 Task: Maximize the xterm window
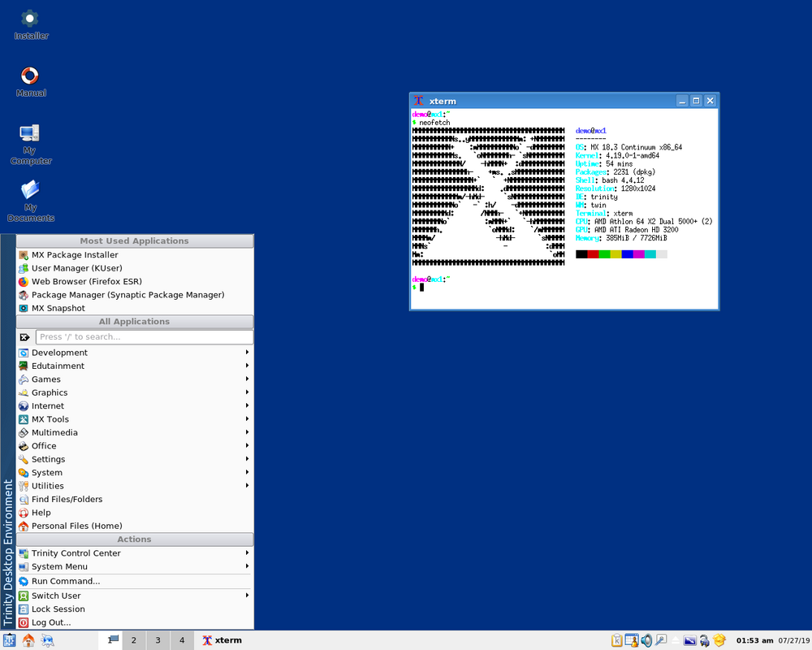pyautogui.click(x=697, y=101)
